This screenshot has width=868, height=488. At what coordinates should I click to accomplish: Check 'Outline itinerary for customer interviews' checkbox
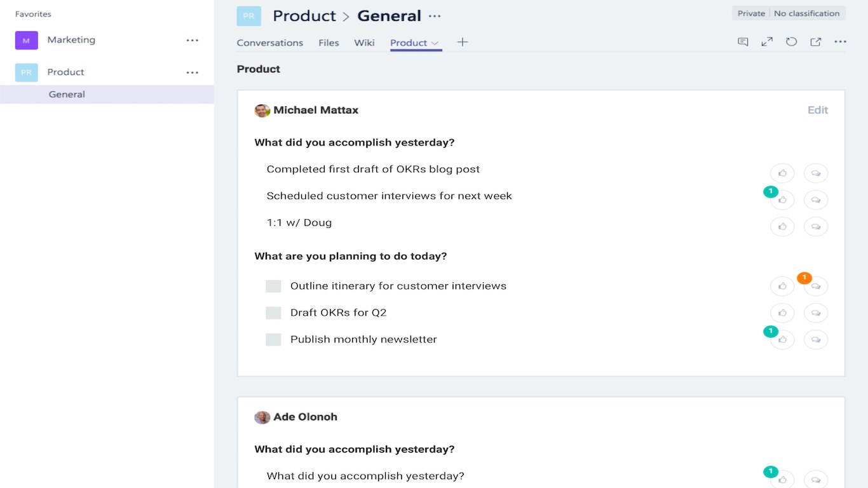point(273,286)
